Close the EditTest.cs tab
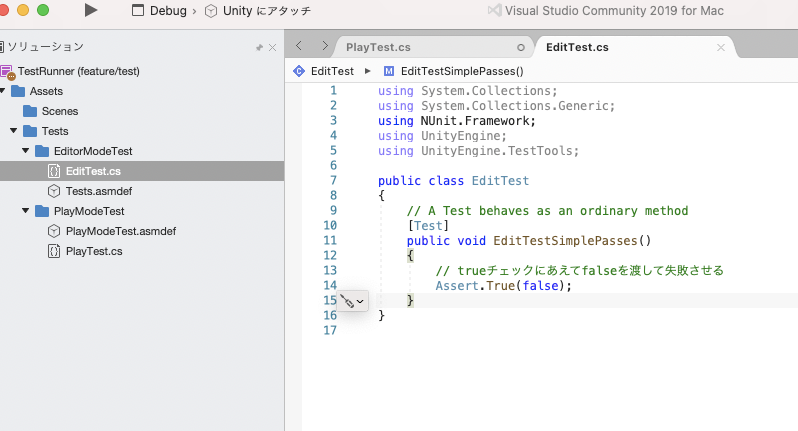 click(721, 47)
